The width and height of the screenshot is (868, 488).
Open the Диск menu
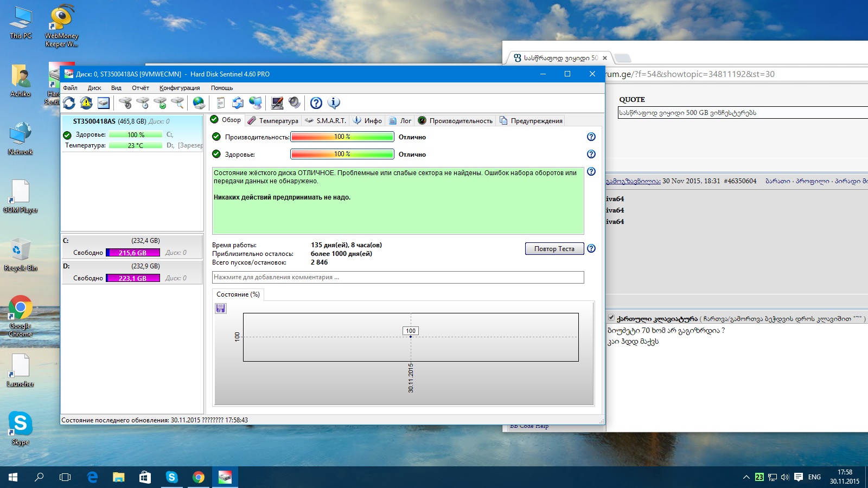94,88
